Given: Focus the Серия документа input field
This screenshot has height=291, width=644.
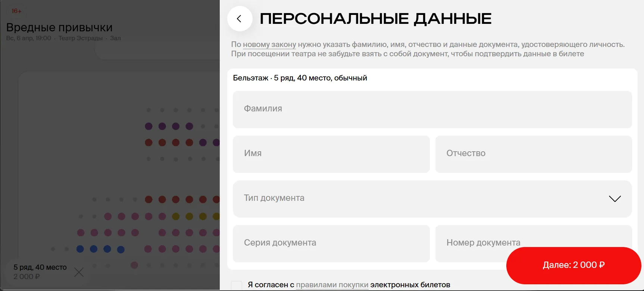Looking at the screenshot, I should 331,244.
